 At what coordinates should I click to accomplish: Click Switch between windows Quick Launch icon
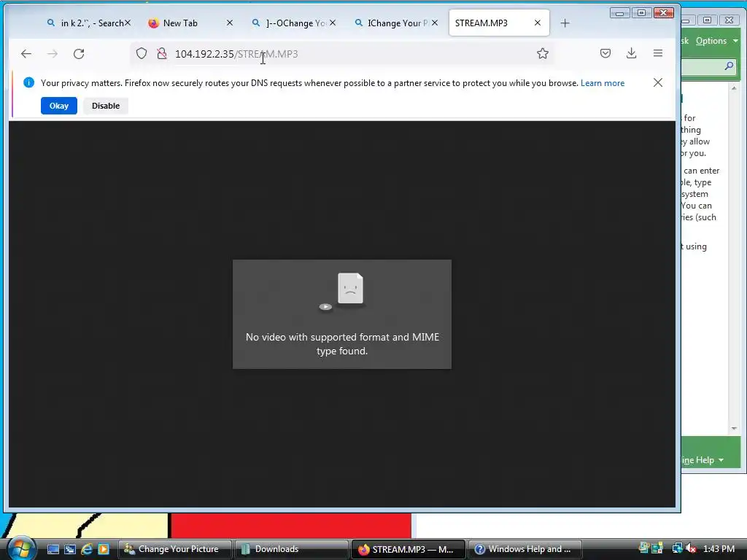coord(70,549)
